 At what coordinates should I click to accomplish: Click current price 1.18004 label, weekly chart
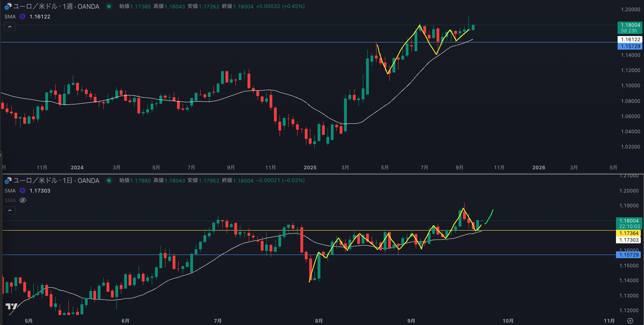point(630,25)
